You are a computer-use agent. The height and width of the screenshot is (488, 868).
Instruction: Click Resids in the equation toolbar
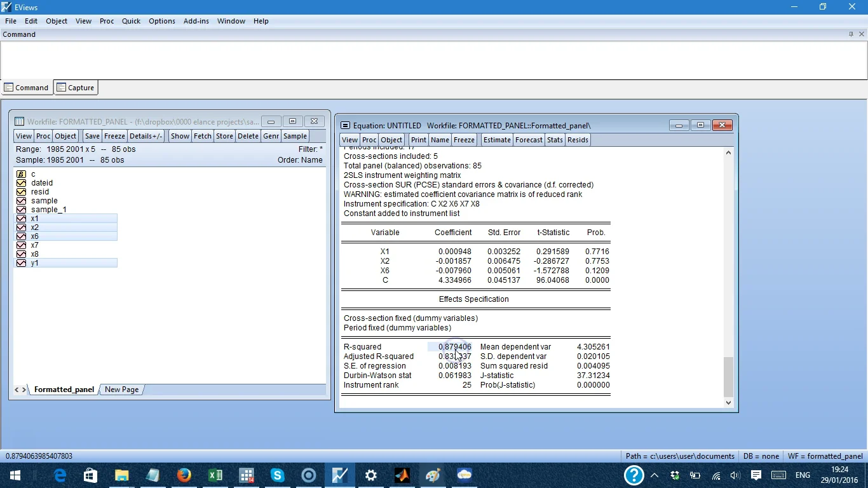578,140
